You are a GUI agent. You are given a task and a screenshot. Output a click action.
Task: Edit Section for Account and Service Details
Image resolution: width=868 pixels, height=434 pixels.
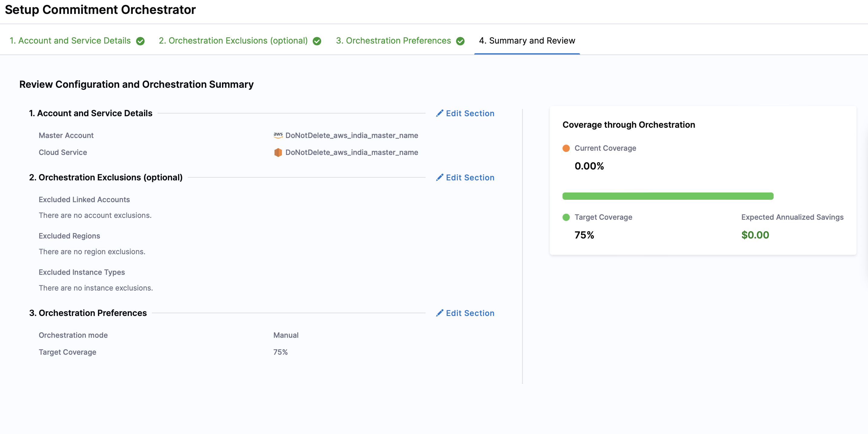click(x=470, y=113)
